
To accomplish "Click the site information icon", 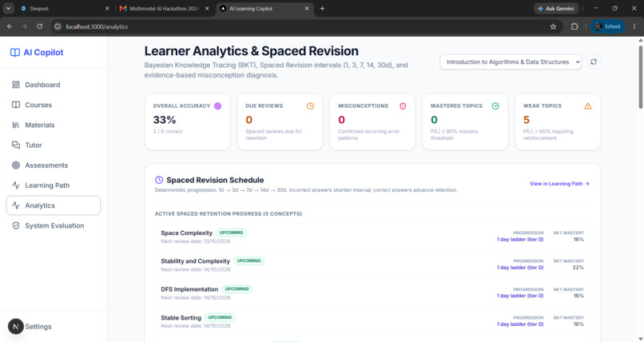I will 58,26.
